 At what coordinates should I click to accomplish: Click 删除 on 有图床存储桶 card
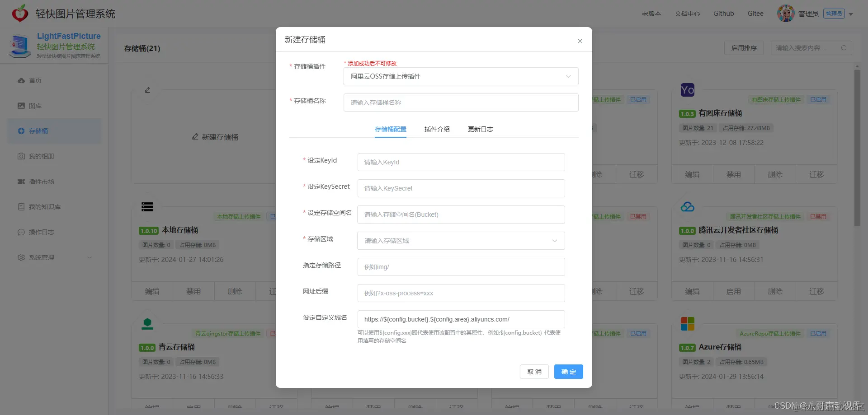pos(775,174)
